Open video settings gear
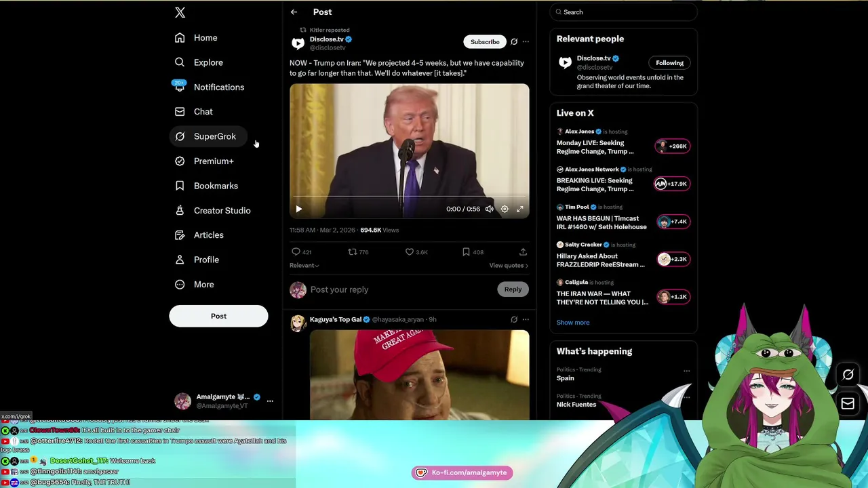This screenshot has width=868, height=488. pos(505,209)
